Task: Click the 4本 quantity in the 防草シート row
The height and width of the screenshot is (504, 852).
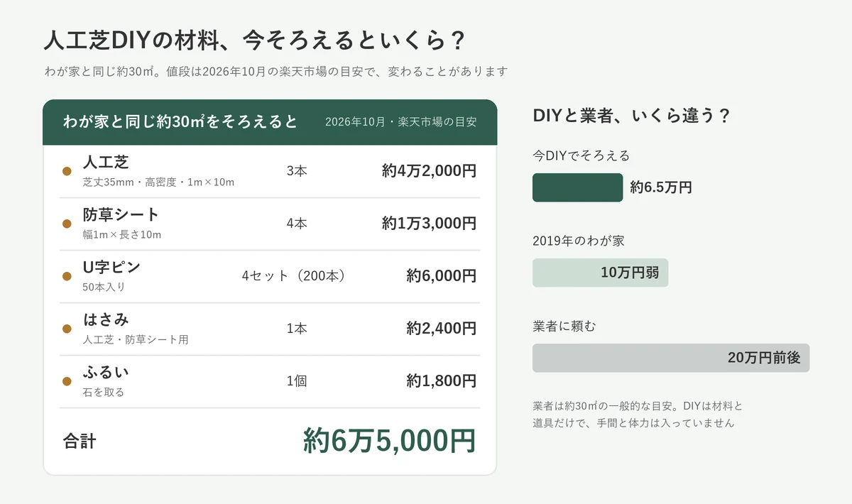Action: point(297,224)
